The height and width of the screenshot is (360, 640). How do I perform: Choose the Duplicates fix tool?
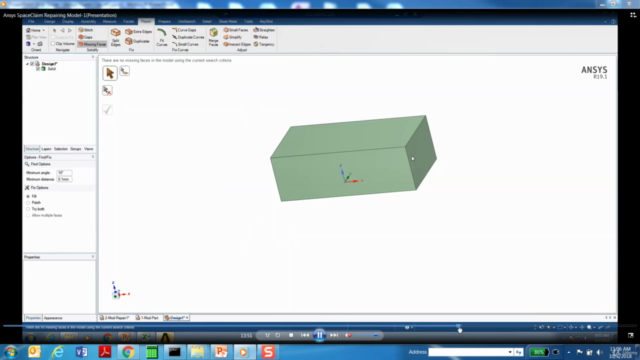tap(138, 41)
